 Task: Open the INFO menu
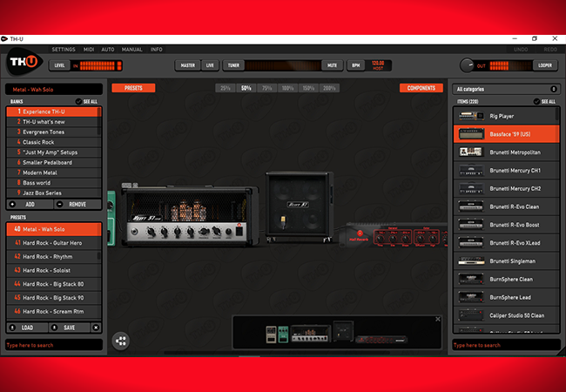(x=156, y=50)
